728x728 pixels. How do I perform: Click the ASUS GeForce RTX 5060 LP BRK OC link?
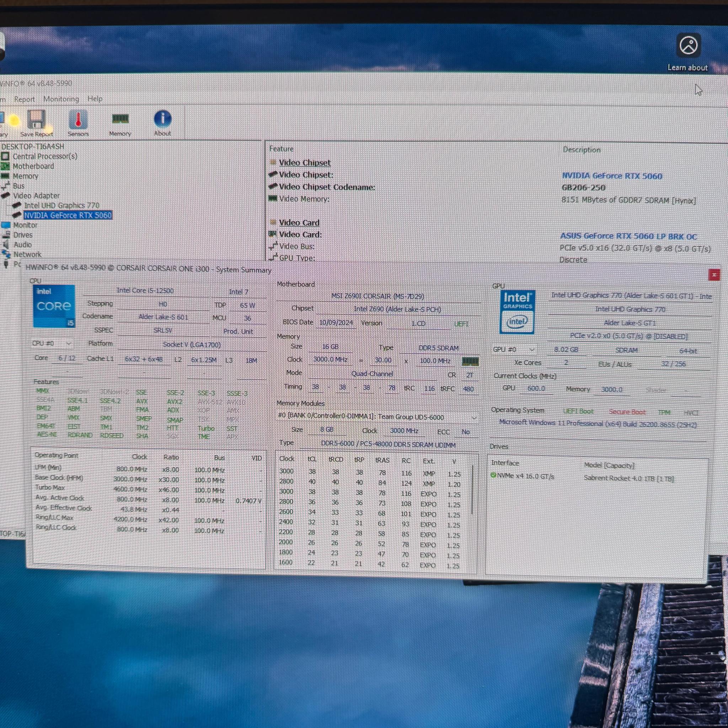[628, 236]
